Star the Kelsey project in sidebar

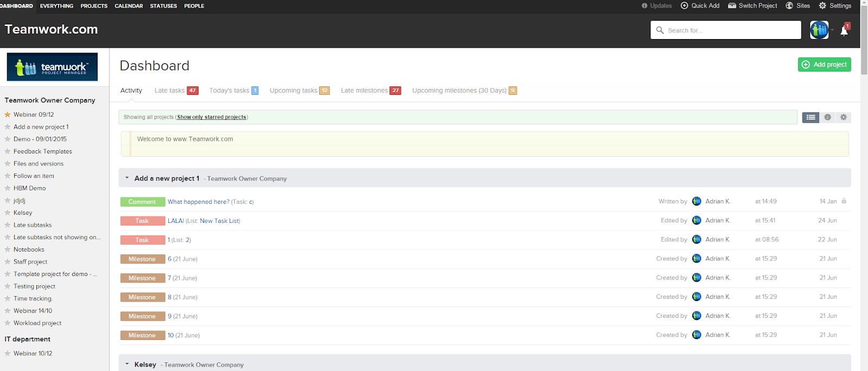(8, 213)
